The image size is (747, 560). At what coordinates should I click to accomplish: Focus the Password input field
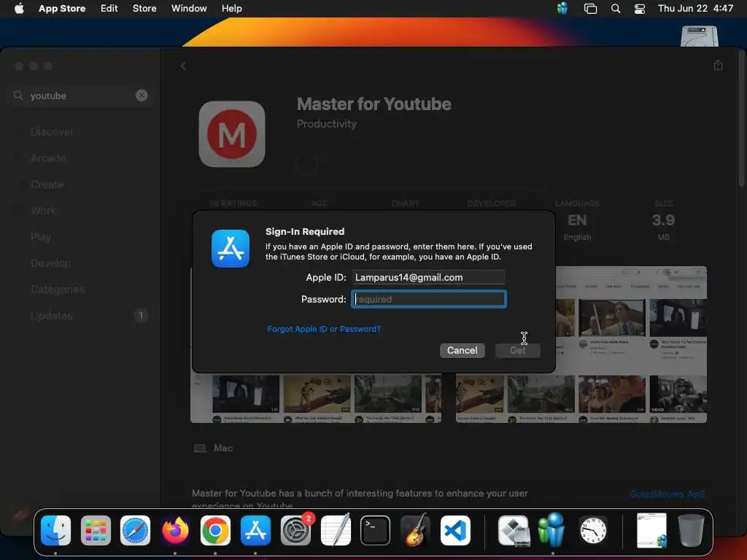point(429,299)
